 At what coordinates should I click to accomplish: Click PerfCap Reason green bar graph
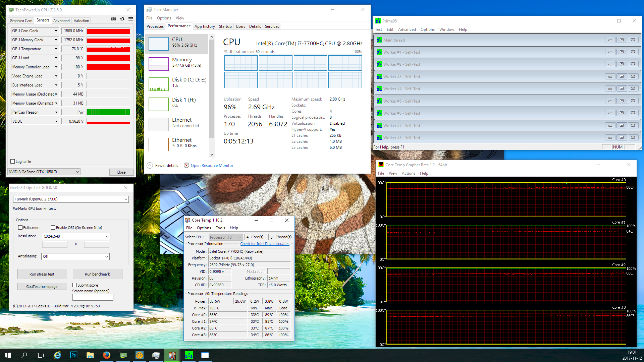tap(108, 112)
